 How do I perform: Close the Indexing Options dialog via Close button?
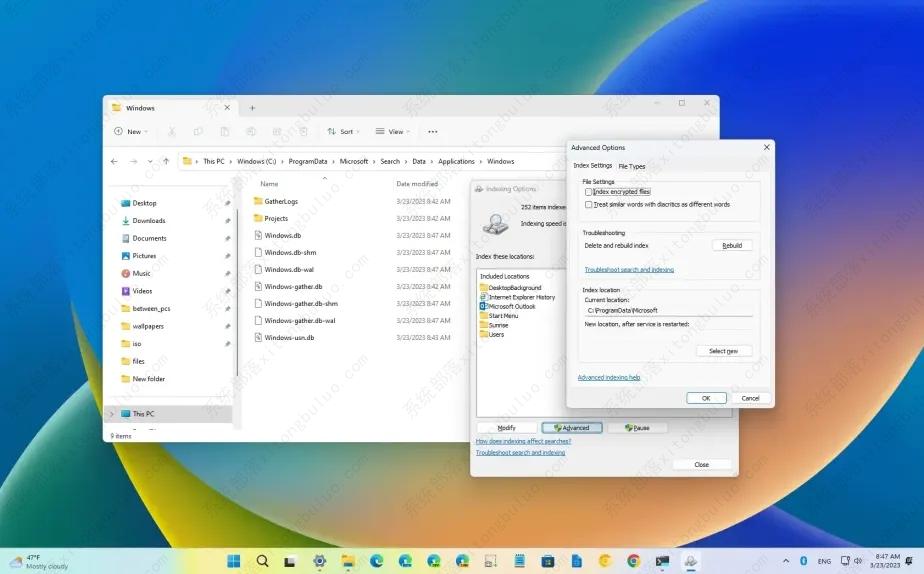pos(701,464)
